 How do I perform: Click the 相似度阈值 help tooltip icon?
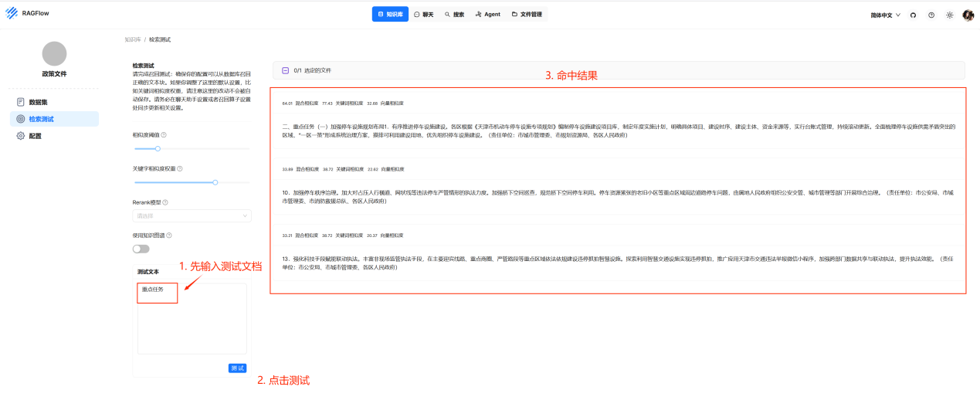tap(164, 135)
